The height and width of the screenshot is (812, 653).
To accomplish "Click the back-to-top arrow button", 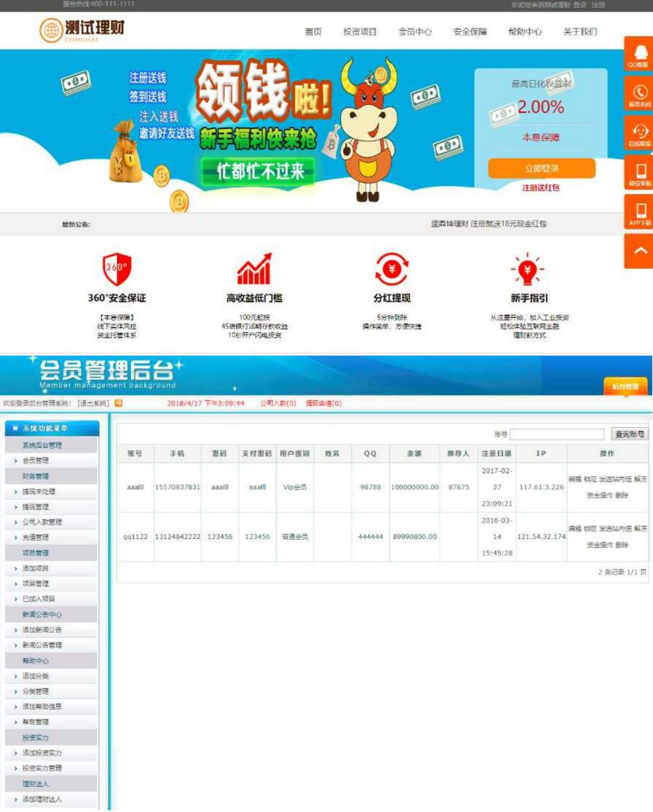I will click(x=637, y=251).
